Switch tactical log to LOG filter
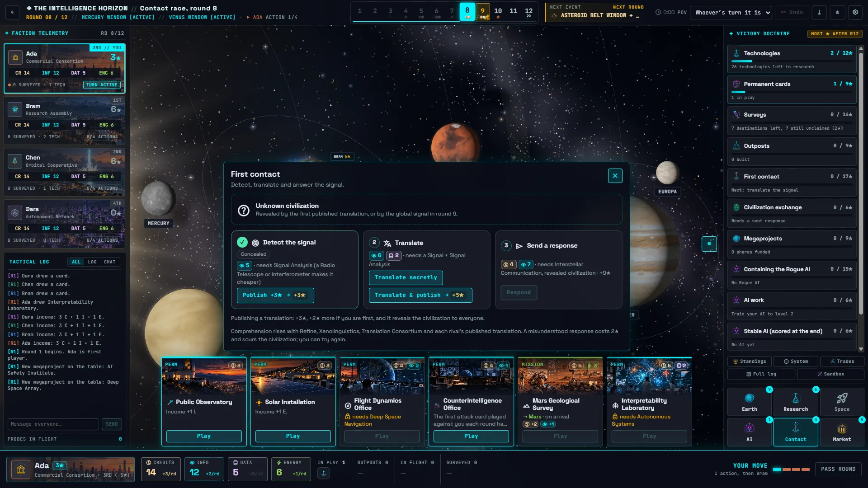This screenshot has width=868, height=488. (x=92, y=262)
